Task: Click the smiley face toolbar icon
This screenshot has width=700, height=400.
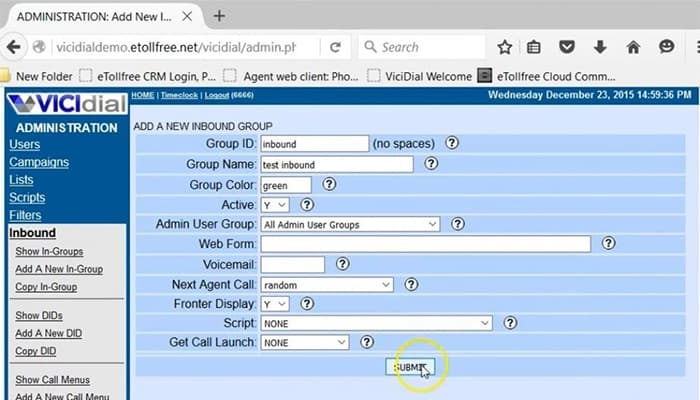Action: pyautogui.click(x=667, y=46)
